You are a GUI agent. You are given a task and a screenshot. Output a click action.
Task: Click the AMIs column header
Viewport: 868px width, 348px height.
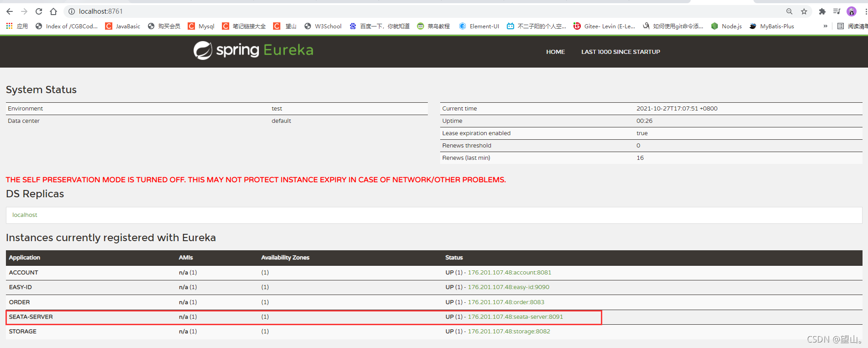tap(186, 258)
